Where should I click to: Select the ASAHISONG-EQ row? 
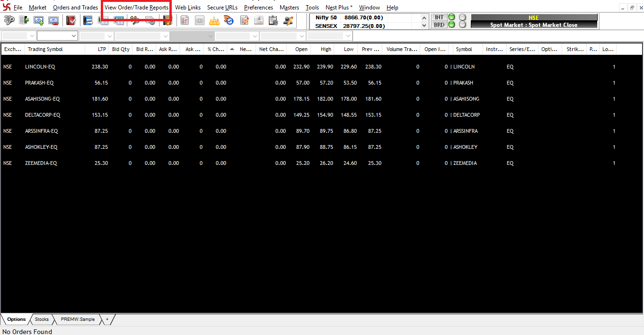click(322, 99)
